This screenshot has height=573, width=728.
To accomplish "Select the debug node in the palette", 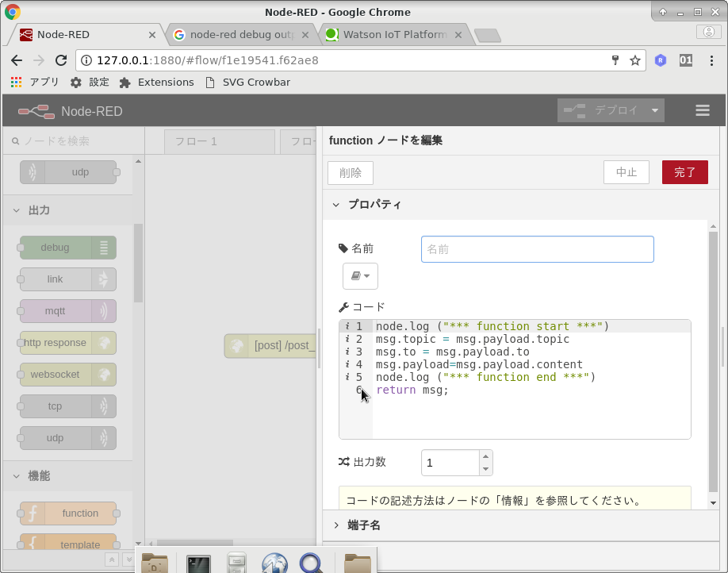I will pyautogui.click(x=68, y=248).
